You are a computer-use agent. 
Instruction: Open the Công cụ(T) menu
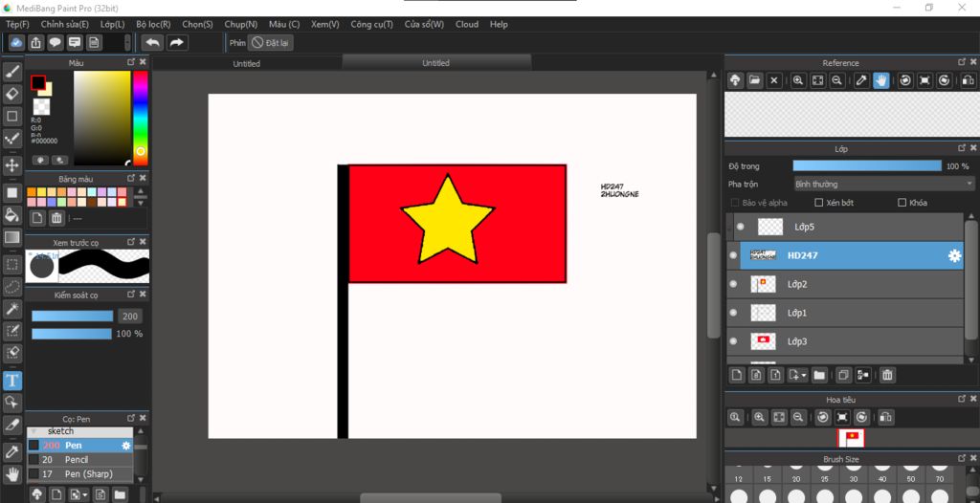(x=372, y=24)
